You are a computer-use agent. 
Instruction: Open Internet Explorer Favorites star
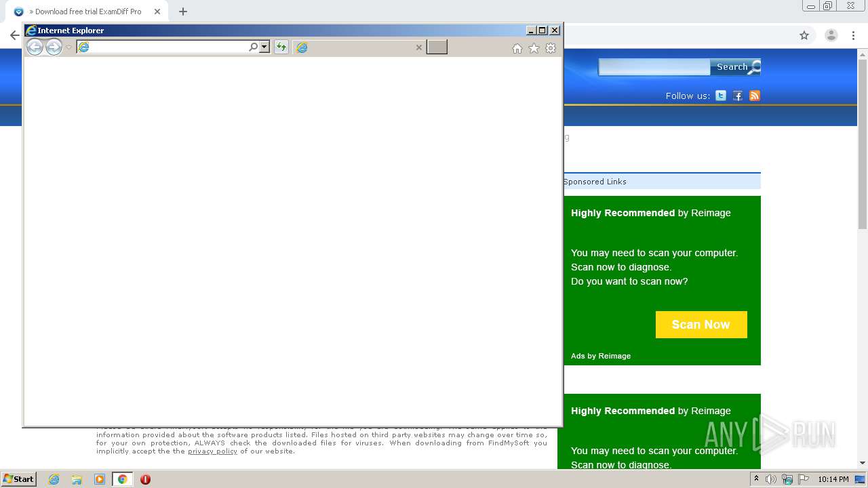coord(534,48)
